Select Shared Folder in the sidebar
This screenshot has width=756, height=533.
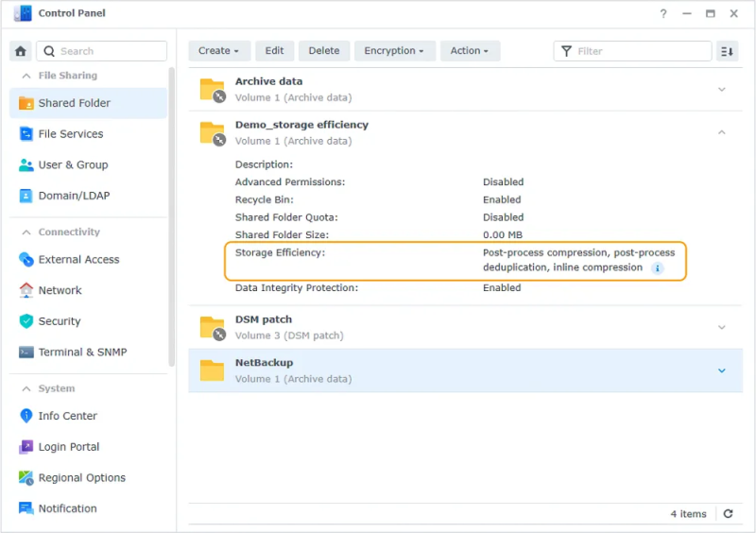(88, 103)
